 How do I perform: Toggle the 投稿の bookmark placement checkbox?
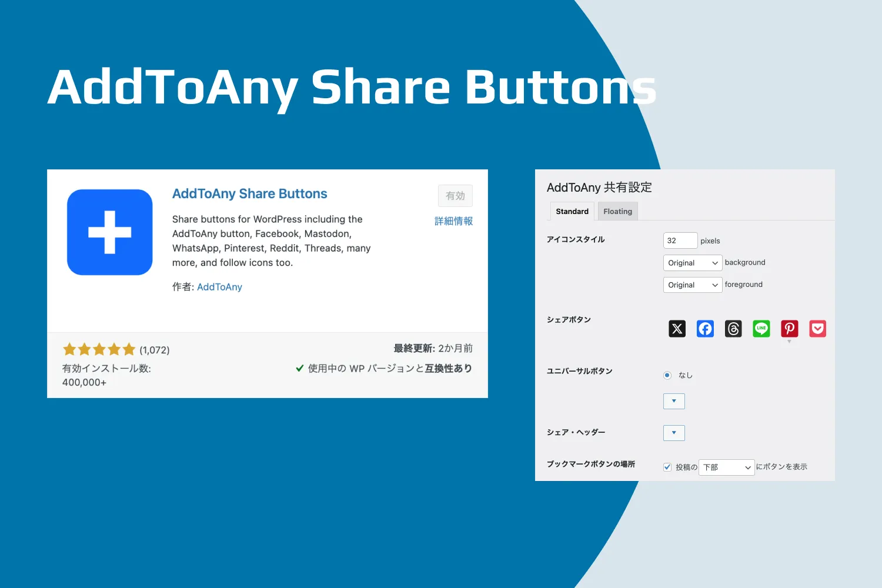coord(667,467)
